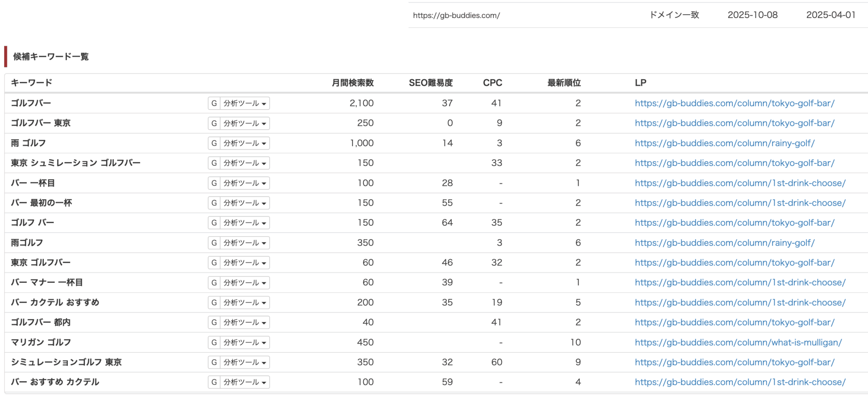The height and width of the screenshot is (395, 868).
Task: Click the https://gb-buddies.com/ URL text
Action: [x=456, y=15]
